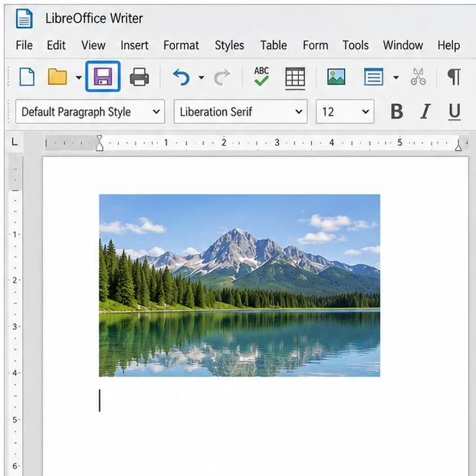
Task: Open the Table menu
Action: [274, 45]
